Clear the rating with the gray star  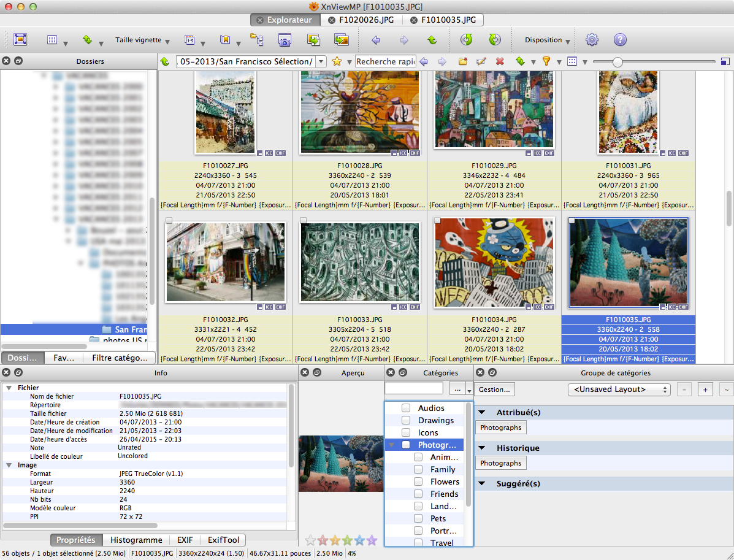pos(310,541)
